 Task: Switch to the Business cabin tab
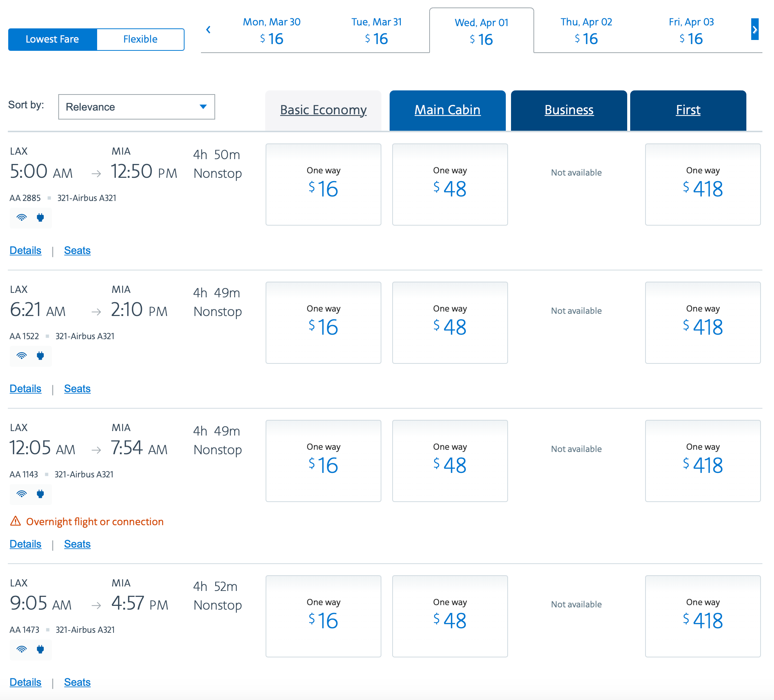tap(569, 110)
